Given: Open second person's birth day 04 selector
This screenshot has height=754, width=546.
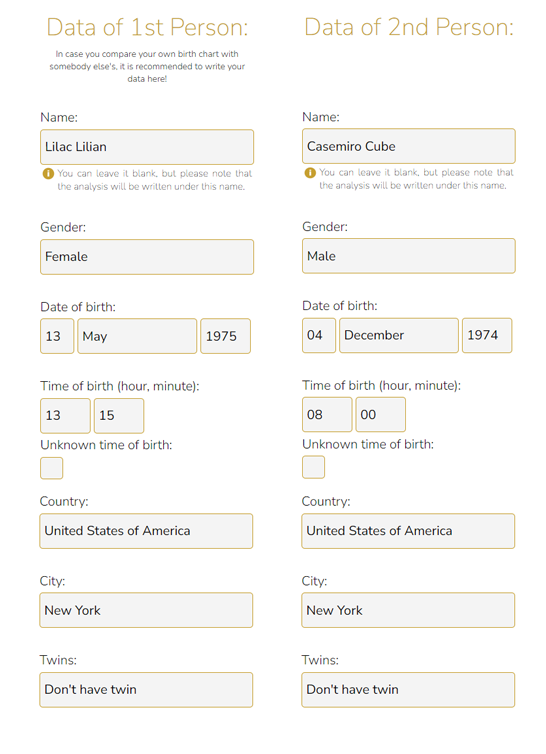Looking at the screenshot, I should [319, 335].
